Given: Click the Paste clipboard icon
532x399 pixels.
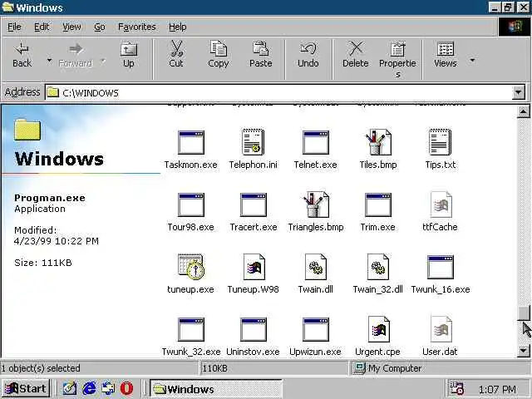Looking at the screenshot, I should point(260,48).
